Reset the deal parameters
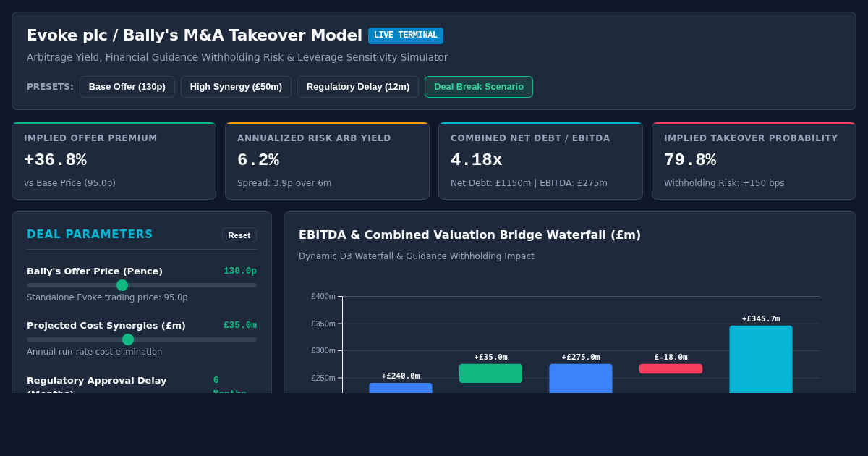The width and height of the screenshot is (868, 456). (x=239, y=235)
